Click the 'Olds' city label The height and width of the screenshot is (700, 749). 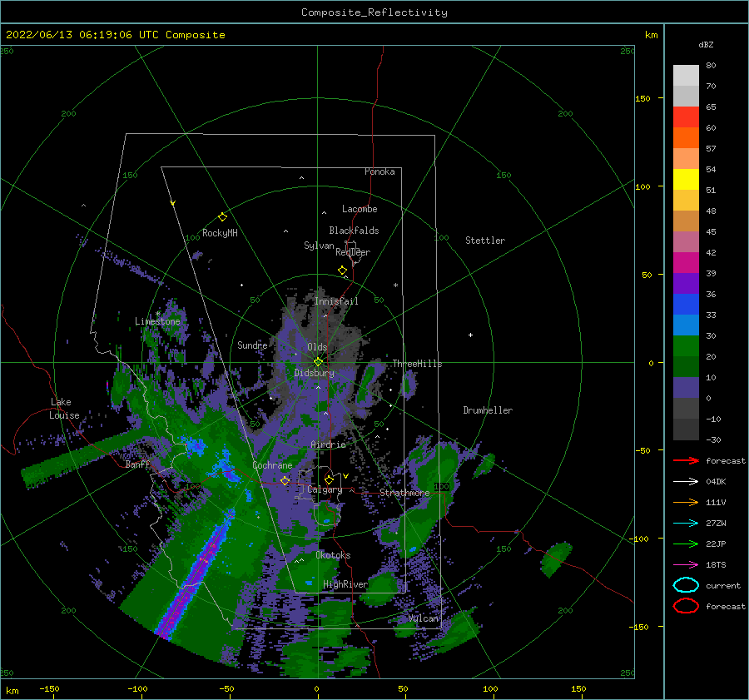(x=317, y=347)
